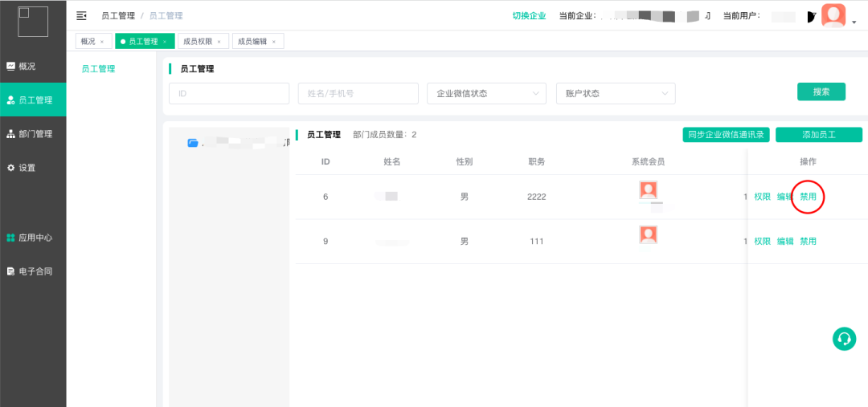Click 编辑 for employee ID 6
Viewport: 868px width, 407px height.
pyautogui.click(x=785, y=197)
